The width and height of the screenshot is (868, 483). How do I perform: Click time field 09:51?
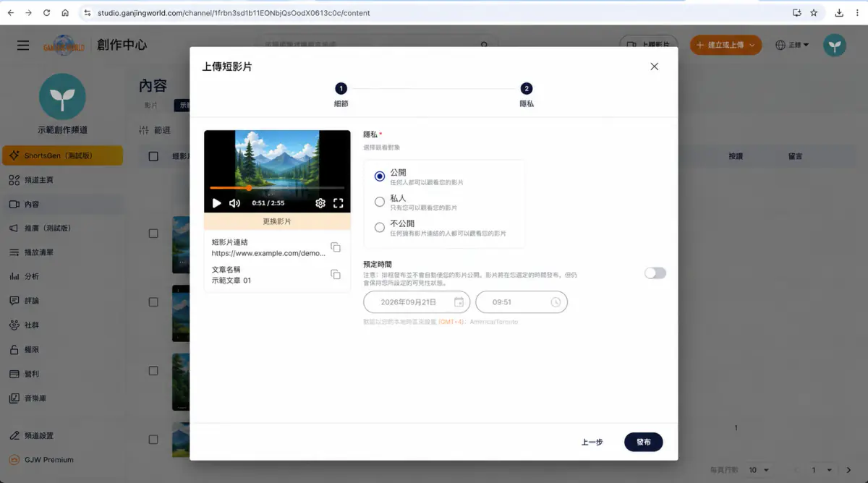(x=522, y=302)
